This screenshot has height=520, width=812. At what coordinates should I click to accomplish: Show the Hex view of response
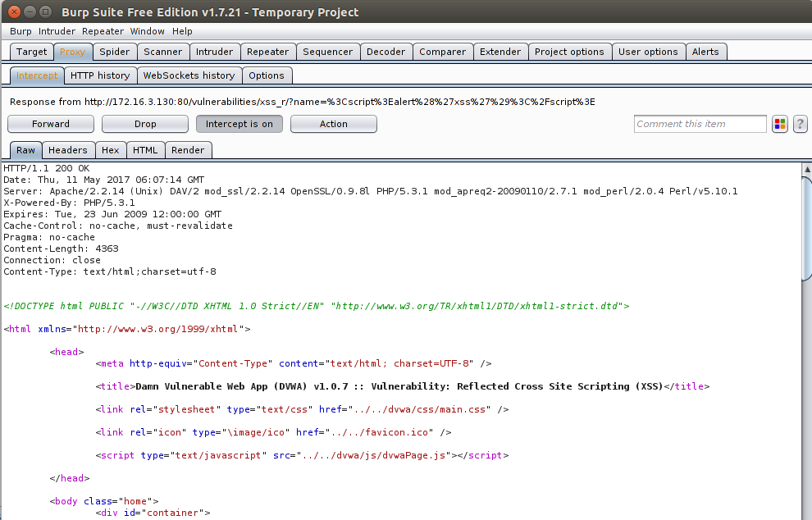(x=111, y=150)
